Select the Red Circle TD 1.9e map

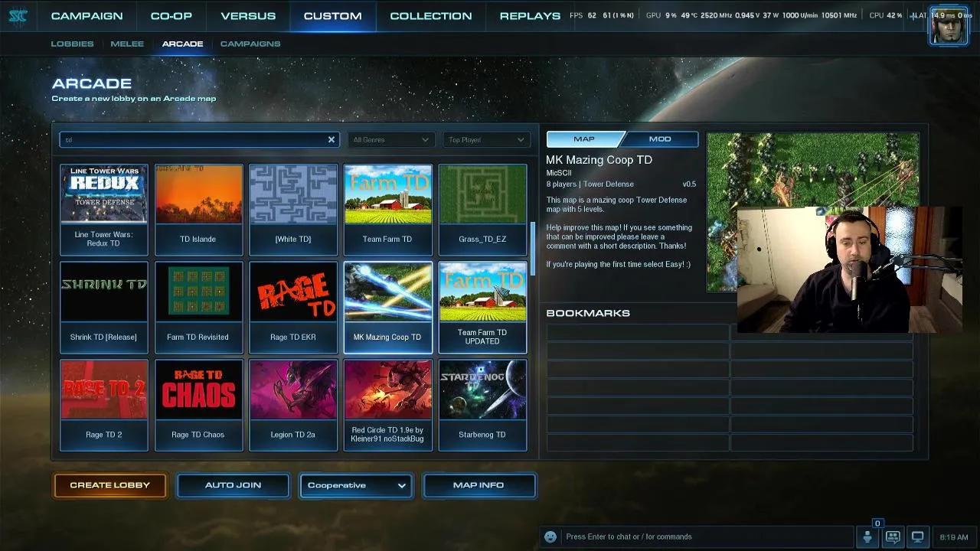(x=387, y=406)
